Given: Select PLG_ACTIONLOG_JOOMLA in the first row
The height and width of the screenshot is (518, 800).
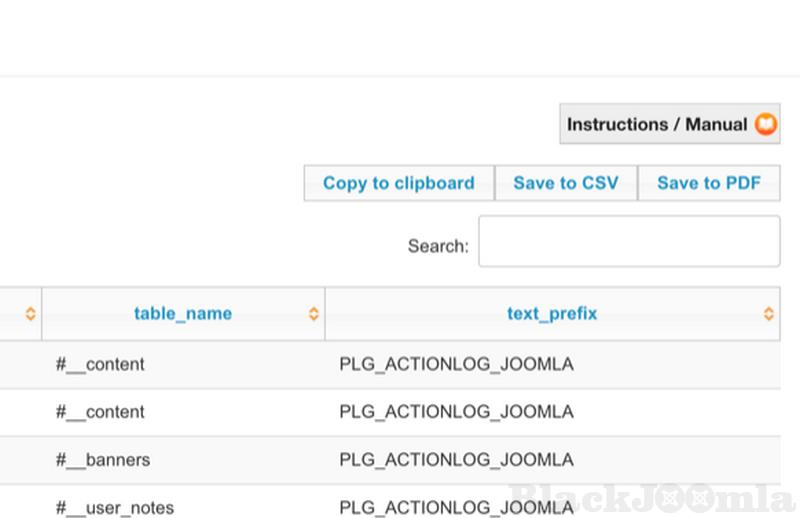Looking at the screenshot, I should click(456, 365).
